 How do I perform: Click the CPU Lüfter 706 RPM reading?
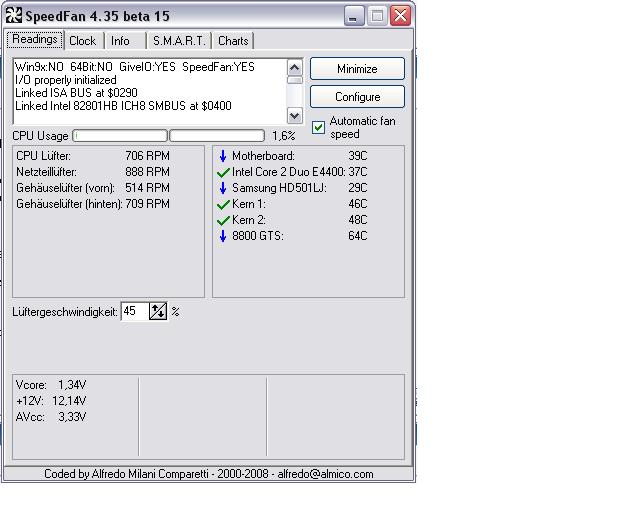click(93, 156)
